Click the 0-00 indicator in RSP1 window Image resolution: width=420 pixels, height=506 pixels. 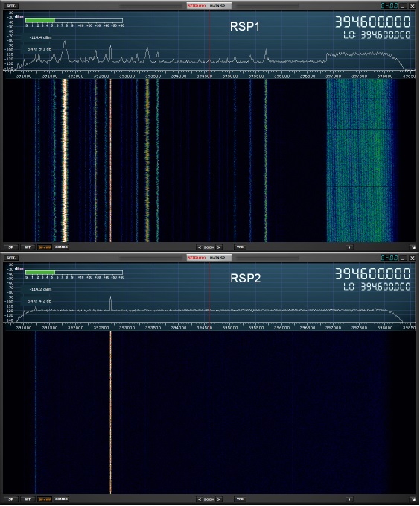point(389,6)
